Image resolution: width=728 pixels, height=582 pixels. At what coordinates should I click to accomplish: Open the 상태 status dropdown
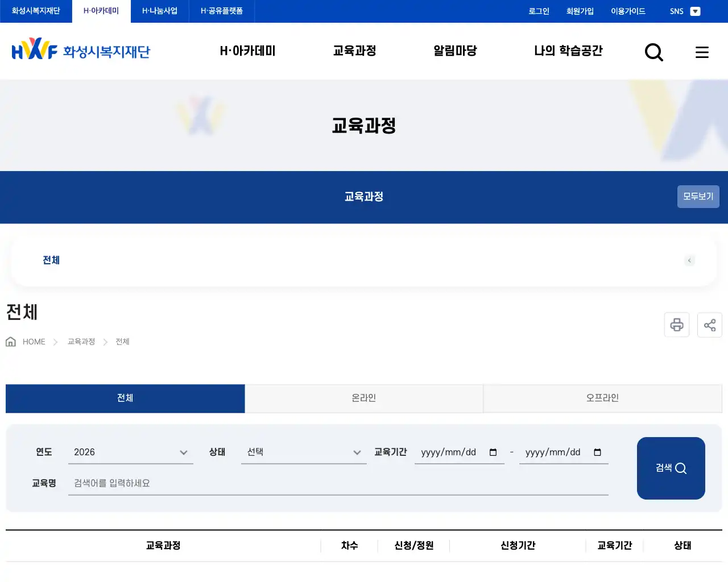pos(304,452)
